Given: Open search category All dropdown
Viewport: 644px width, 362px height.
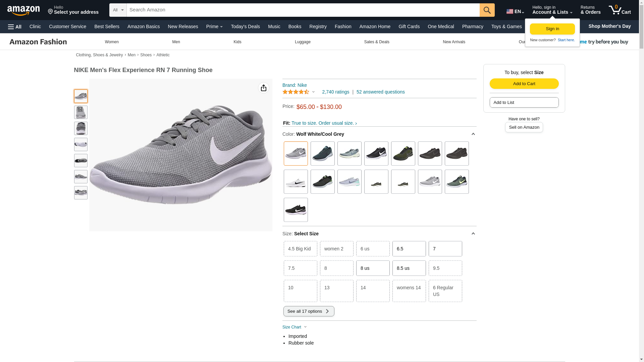Looking at the screenshot, I should pyautogui.click(x=118, y=10).
